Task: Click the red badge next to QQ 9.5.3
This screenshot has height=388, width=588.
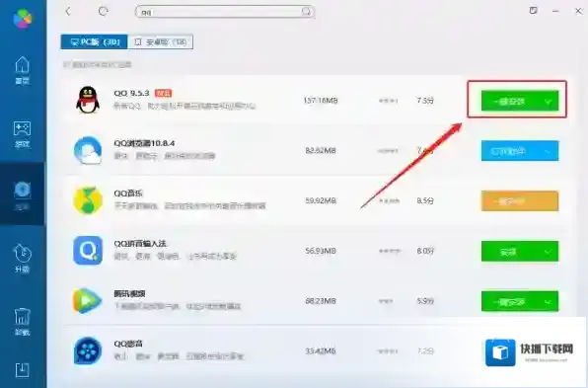Action: click(163, 93)
